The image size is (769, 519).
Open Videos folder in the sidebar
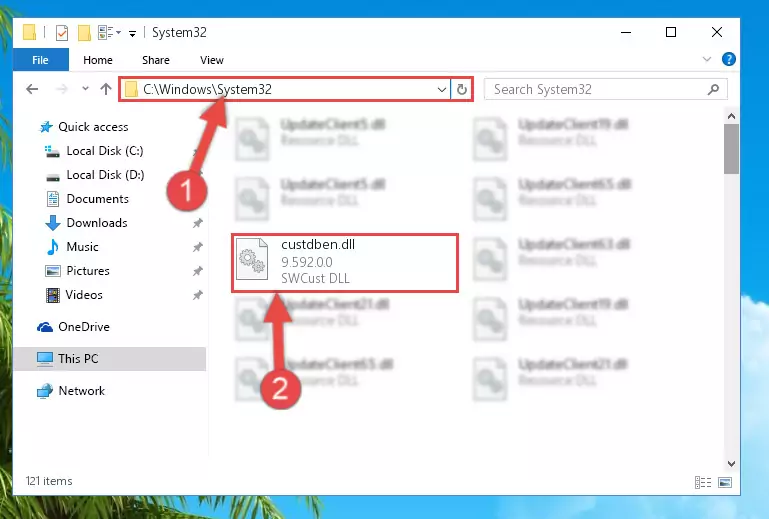click(x=84, y=295)
